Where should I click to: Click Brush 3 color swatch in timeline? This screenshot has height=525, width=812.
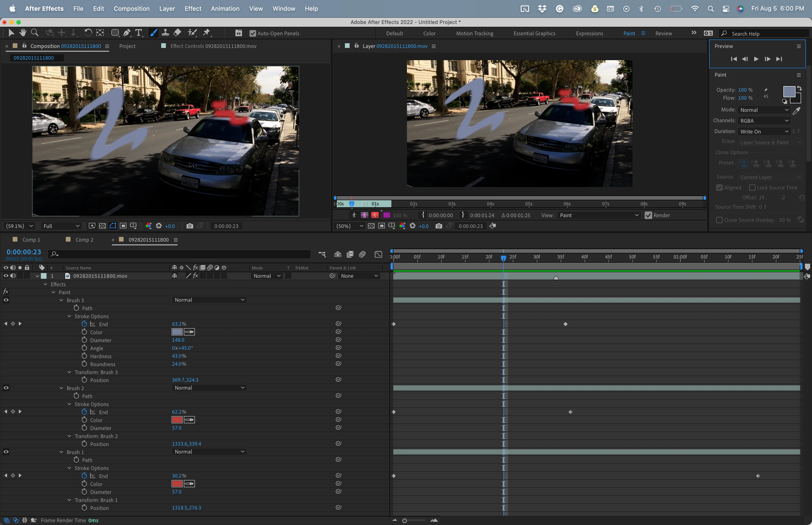point(177,332)
